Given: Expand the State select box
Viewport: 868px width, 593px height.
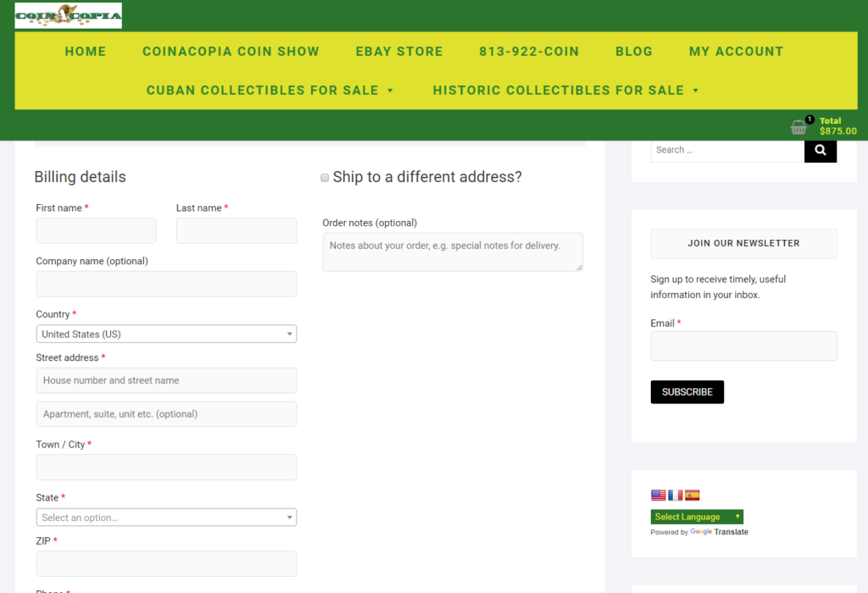Looking at the screenshot, I should [166, 517].
